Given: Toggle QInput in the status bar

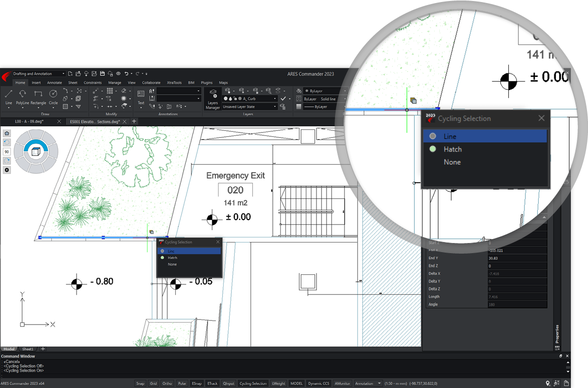Looking at the screenshot, I should tap(228, 383).
